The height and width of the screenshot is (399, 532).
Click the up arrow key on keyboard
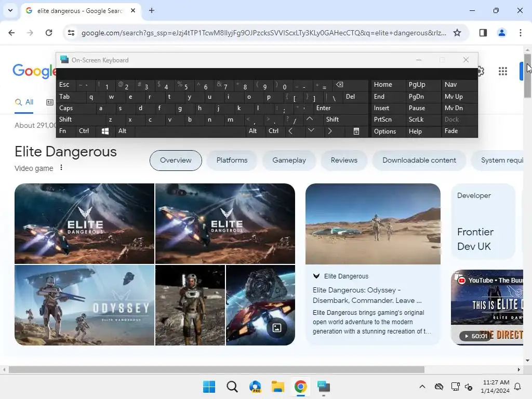(310, 119)
